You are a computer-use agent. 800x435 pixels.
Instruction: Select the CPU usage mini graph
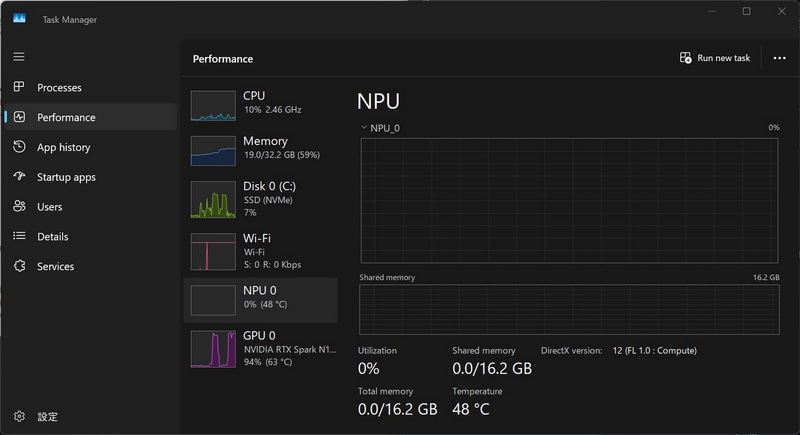(x=213, y=106)
